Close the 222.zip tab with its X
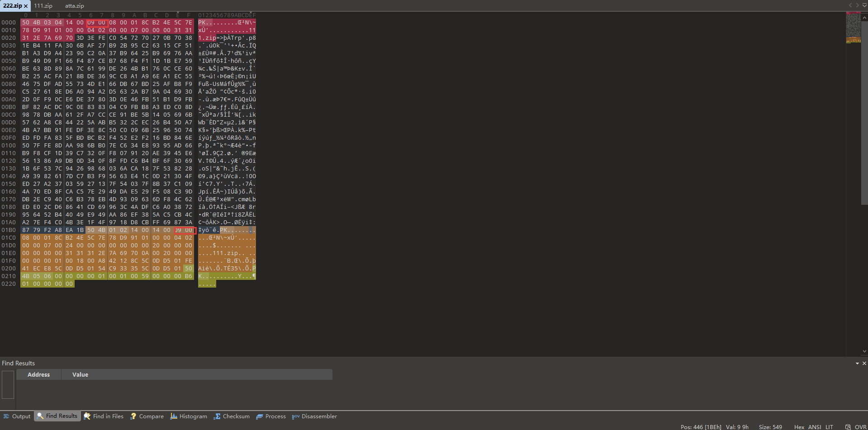Screen dimensions: 868x430 point(26,6)
